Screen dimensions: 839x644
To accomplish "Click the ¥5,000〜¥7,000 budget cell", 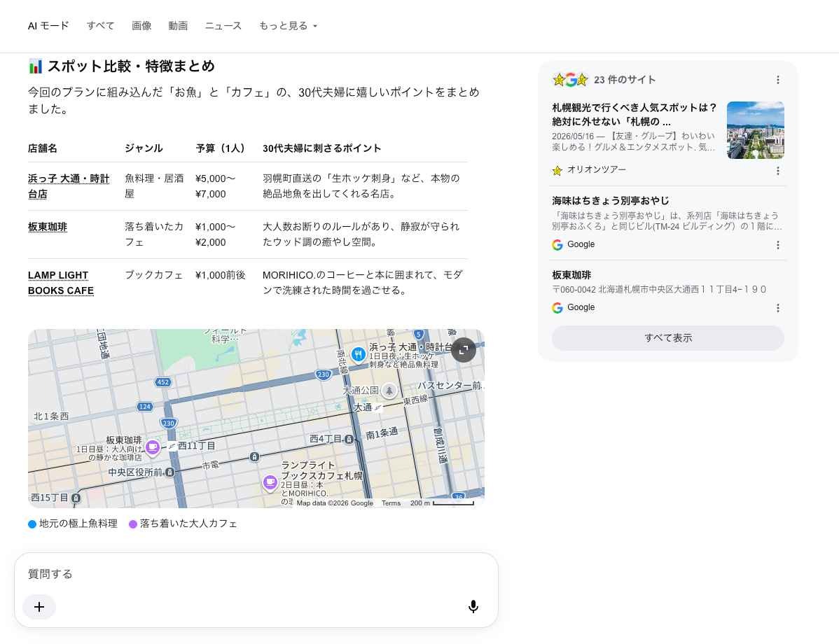I will 215,186.
